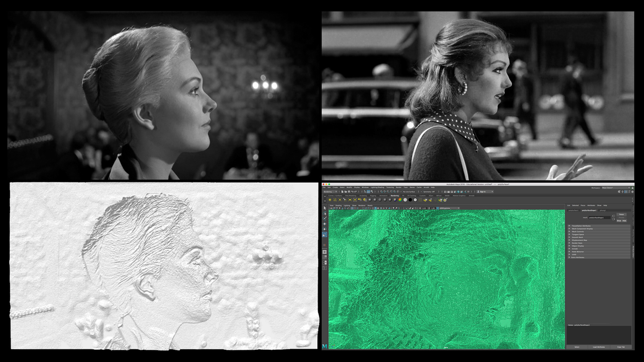Viewport: 644px width, 362px height.
Task: Activate the Rotate tool in the toolbox
Action: pos(325,229)
